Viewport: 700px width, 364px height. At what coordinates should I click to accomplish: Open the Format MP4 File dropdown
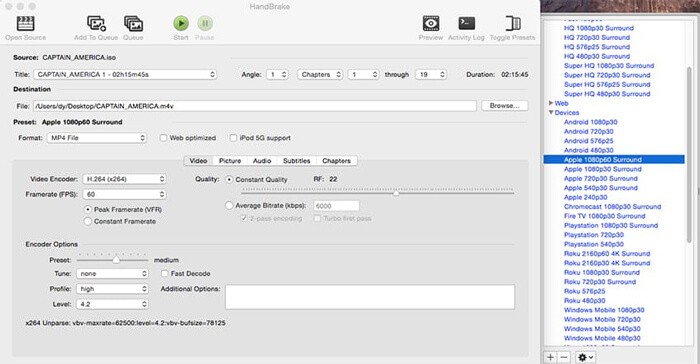point(97,138)
